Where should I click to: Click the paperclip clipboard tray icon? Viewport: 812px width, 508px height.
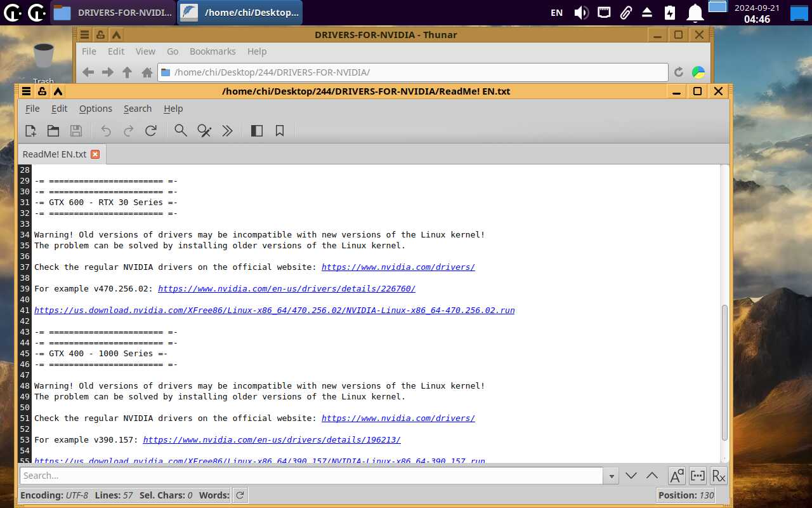pyautogui.click(x=626, y=13)
